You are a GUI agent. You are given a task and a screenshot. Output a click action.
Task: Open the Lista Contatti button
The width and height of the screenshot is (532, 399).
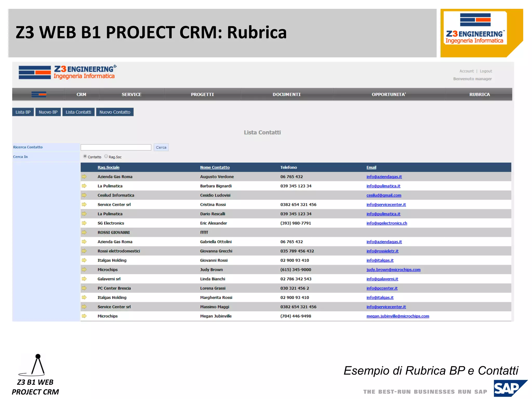[x=78, y=112]
